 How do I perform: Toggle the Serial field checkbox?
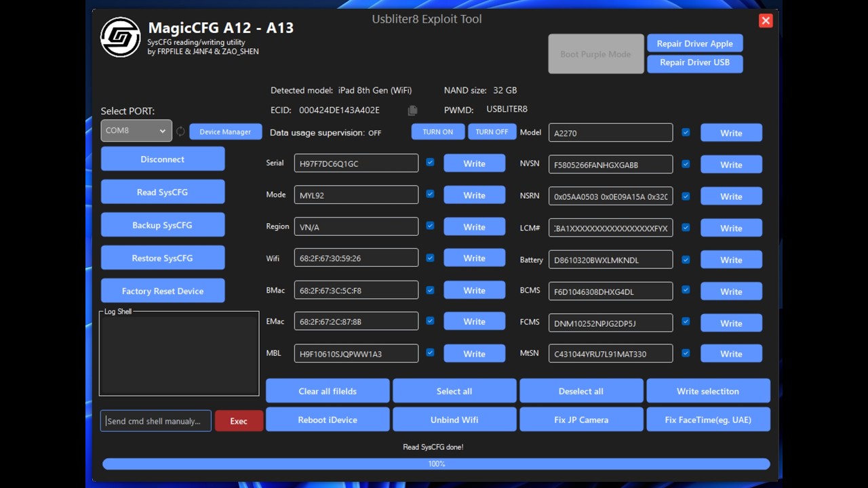[430, 163]
